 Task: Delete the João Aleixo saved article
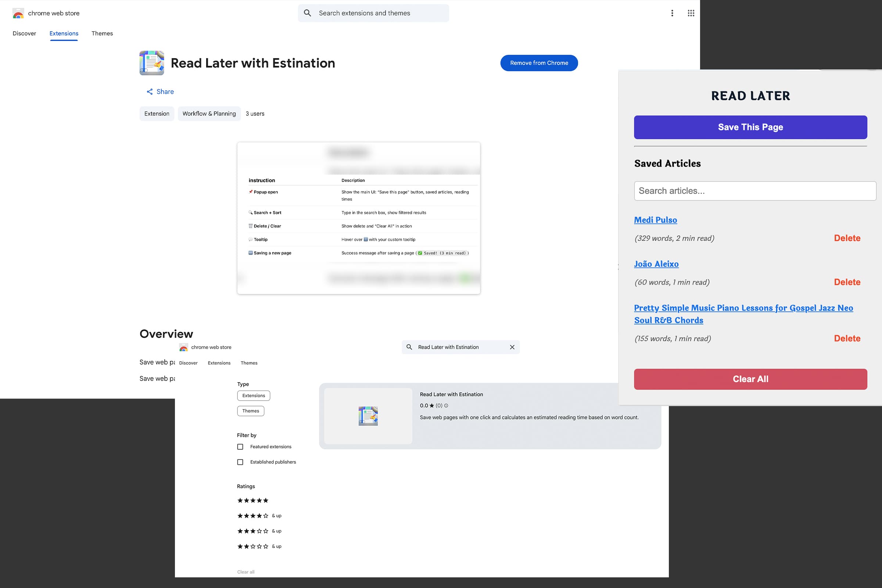click(847, 282)
